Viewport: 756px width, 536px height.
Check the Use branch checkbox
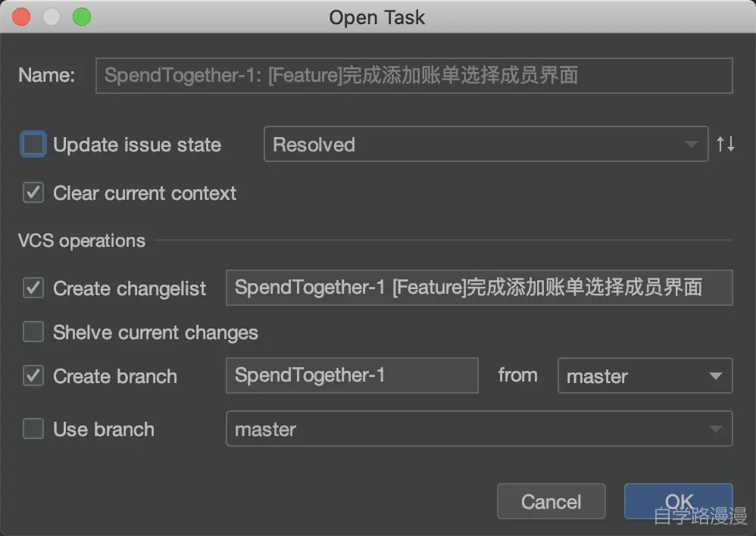pos(33,429)
